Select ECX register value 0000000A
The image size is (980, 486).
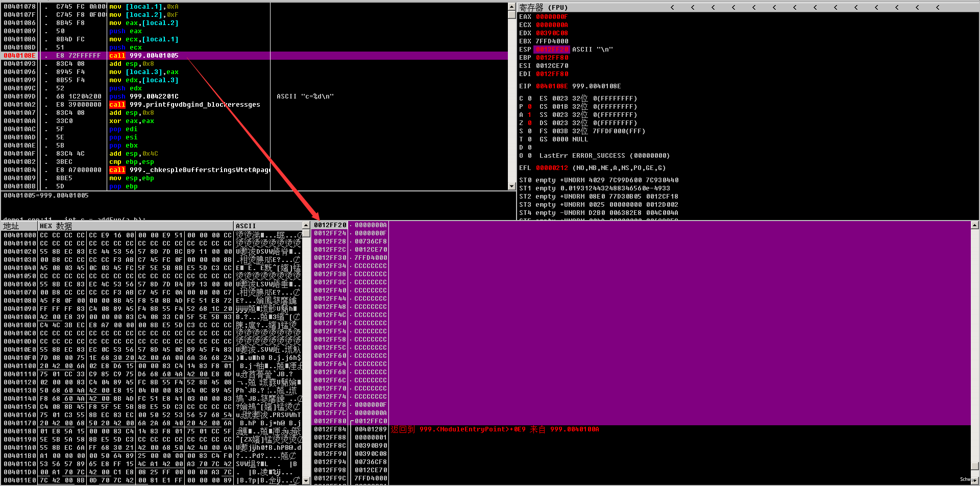[552, 25]
